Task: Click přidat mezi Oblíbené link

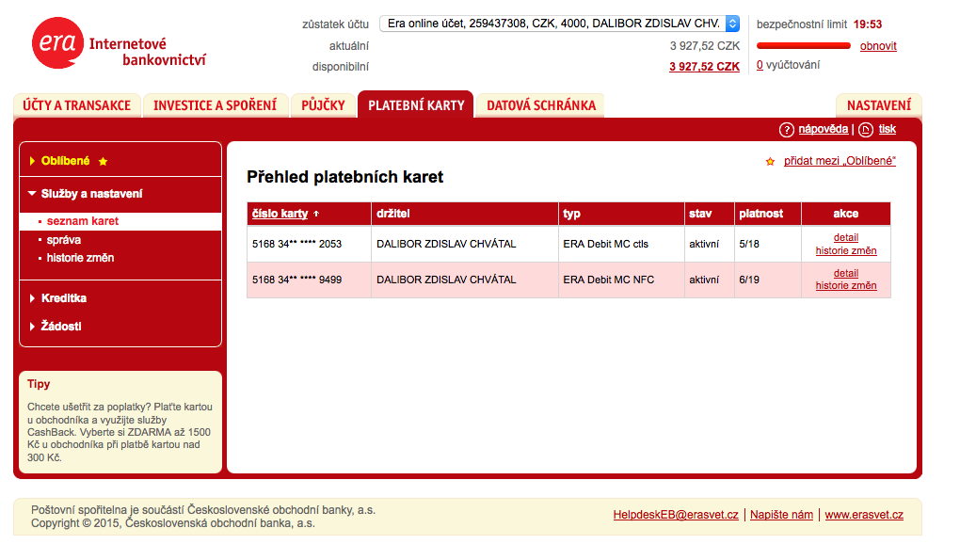Action: click(840, 161)
